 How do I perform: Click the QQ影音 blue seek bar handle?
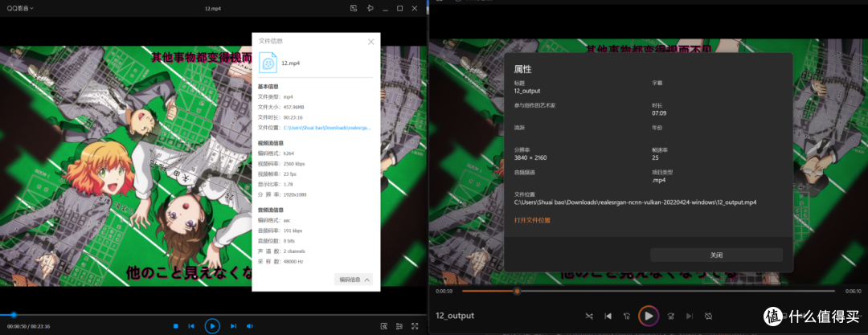[x=14, y=314]
